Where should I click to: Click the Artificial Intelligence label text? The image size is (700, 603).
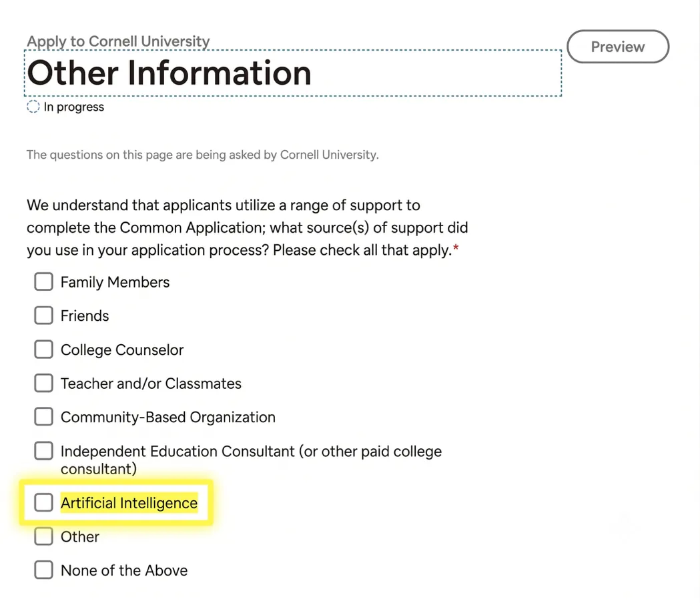click(129, 503)
